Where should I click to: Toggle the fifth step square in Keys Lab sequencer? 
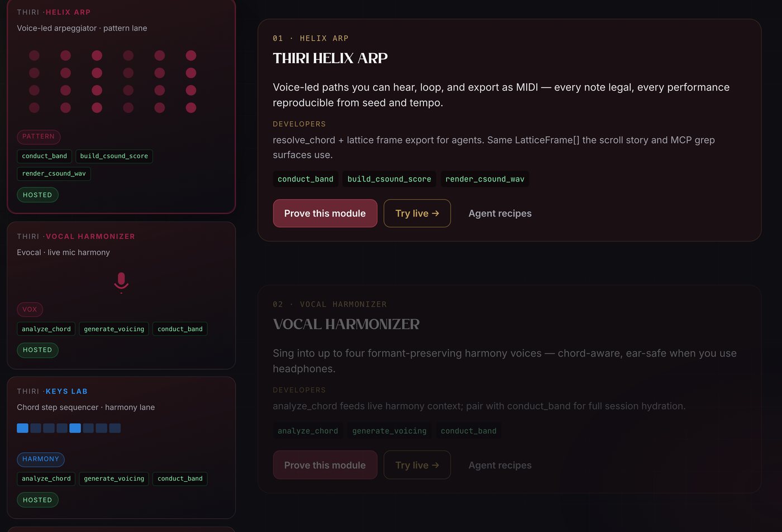point(75,428)
